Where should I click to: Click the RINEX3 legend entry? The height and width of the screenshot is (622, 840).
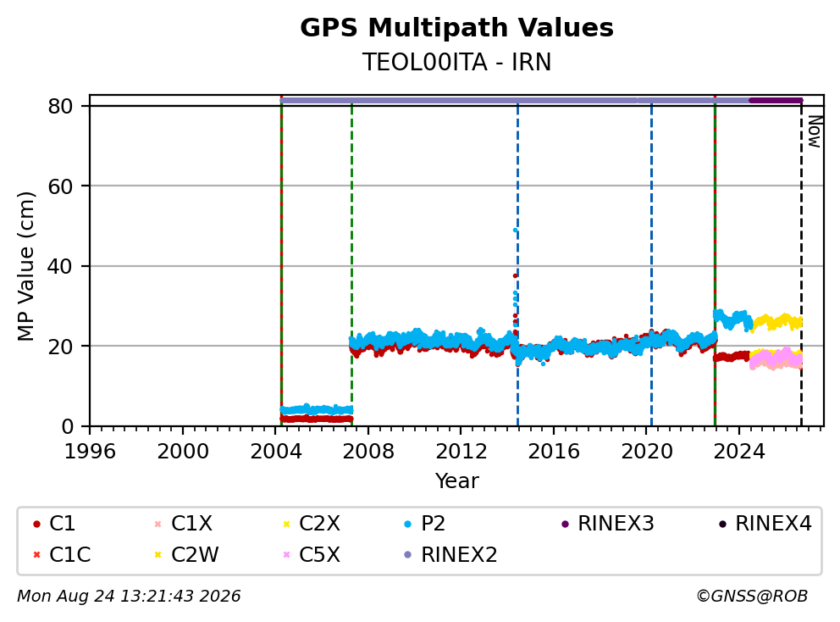pyautogui.click(x=607, y=524)
